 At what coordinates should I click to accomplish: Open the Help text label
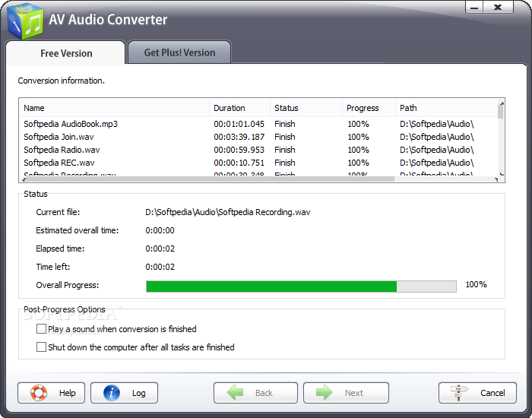tap(67, 393)
